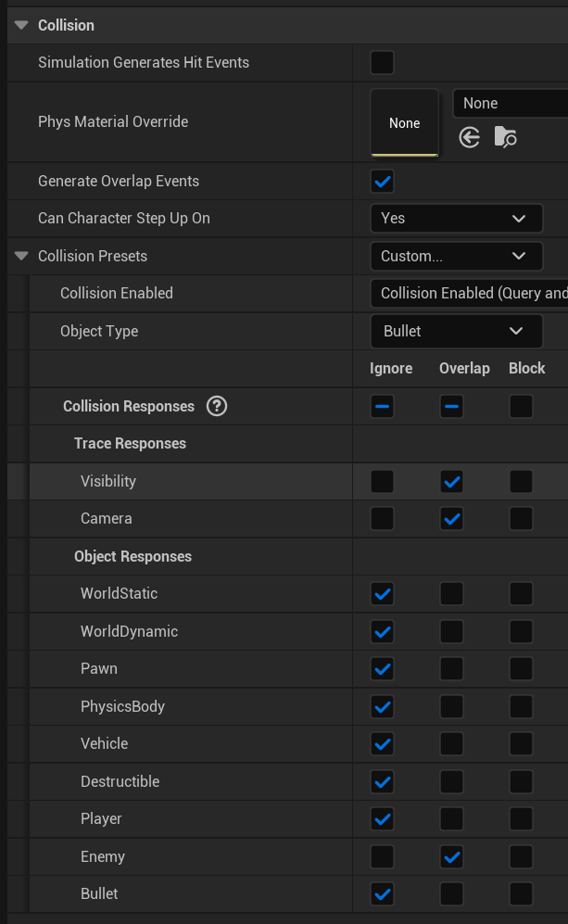The height and width of the screenshot is (924, 568).
Task: Click the Collision Responses help icon
Action: 217,406
